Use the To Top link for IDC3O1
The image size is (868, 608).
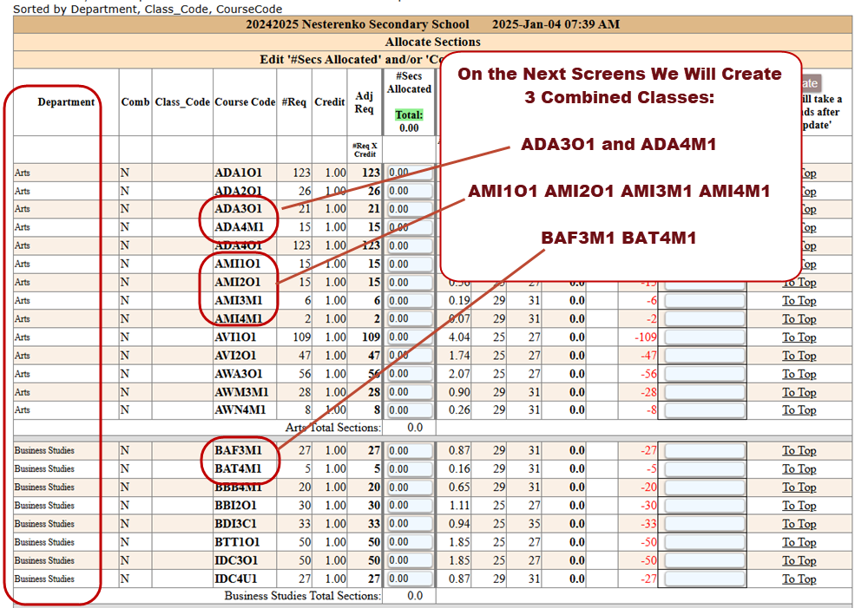(x=799, y=560)
